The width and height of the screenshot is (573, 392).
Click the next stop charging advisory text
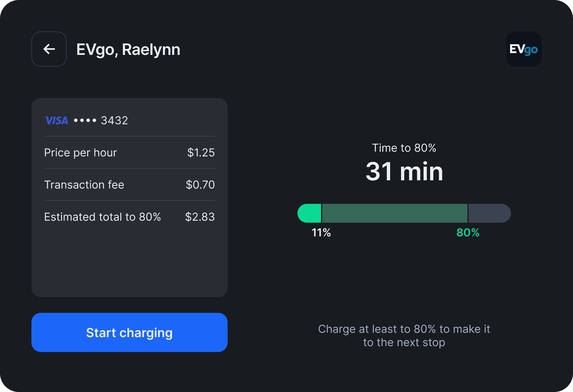404,335
